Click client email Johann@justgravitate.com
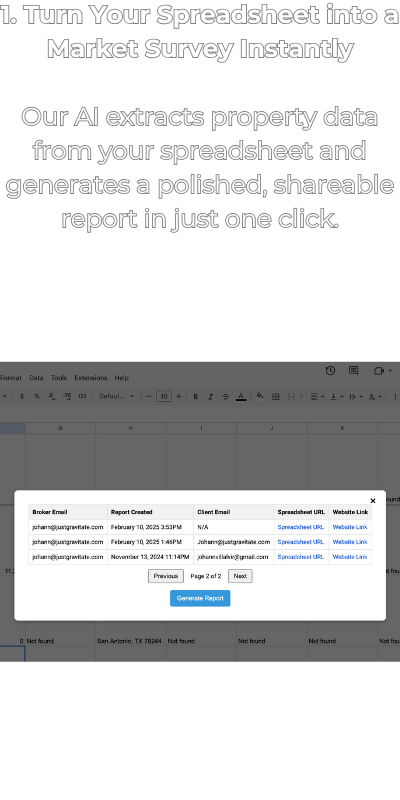This screenshot has height=800, width=400. 234,542
